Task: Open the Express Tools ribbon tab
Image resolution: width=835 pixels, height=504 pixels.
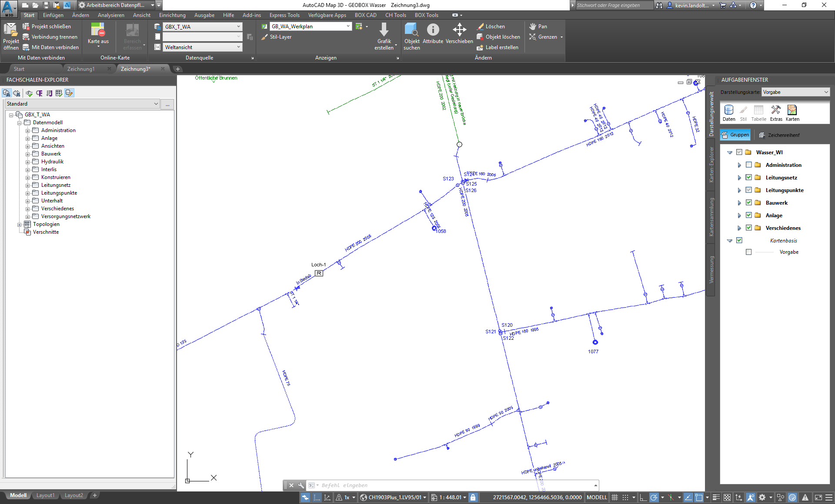Action: point(284,15)
